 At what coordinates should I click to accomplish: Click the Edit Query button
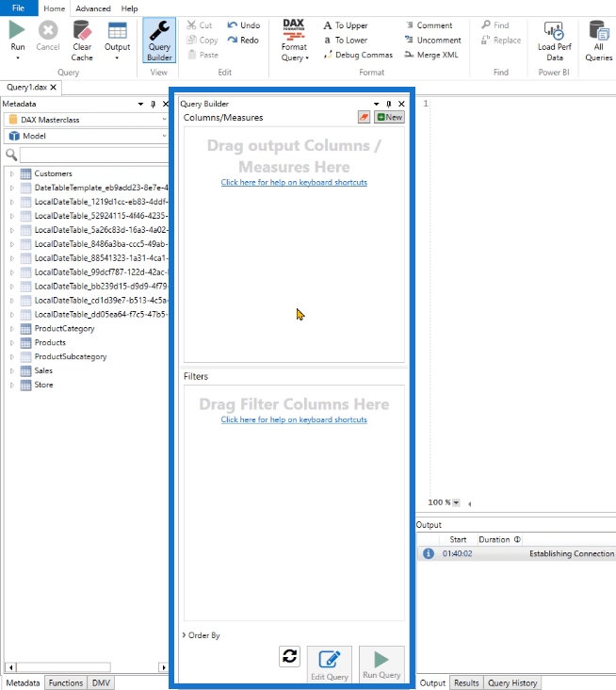pyautogui.click(x=330, y=665)
